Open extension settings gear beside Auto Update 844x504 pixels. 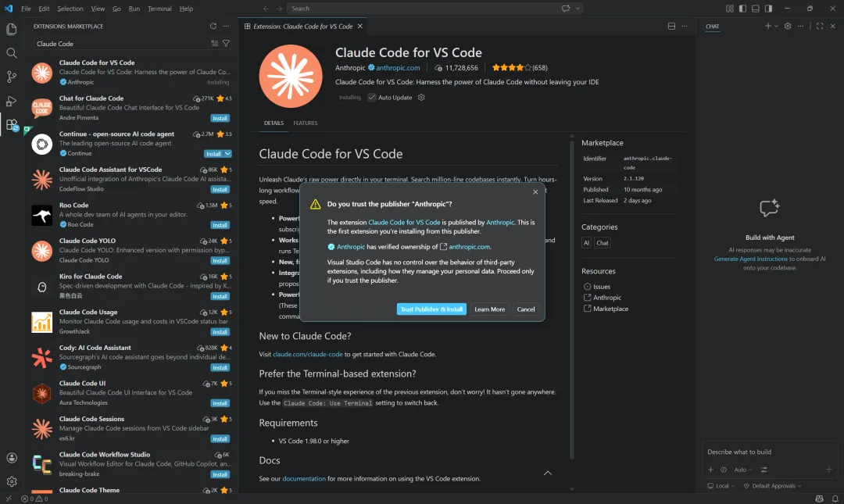tap(421, 98)
